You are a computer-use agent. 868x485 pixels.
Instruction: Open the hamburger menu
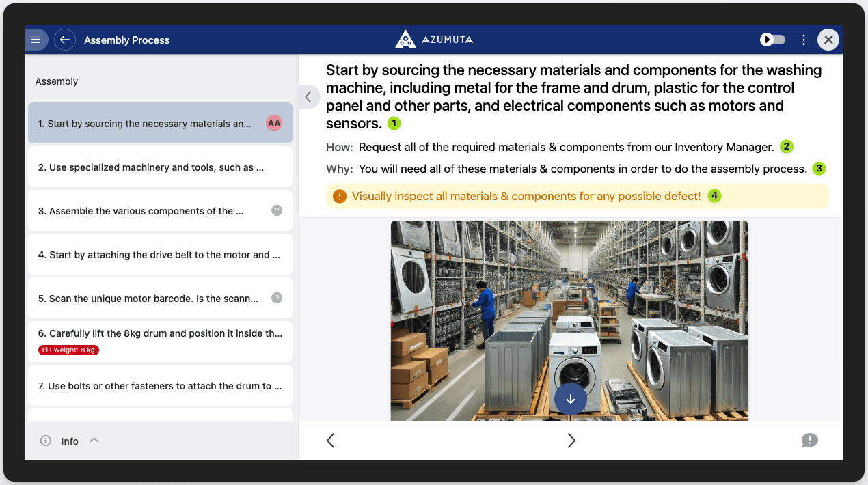pyautogui.click(x=36, y=40)
